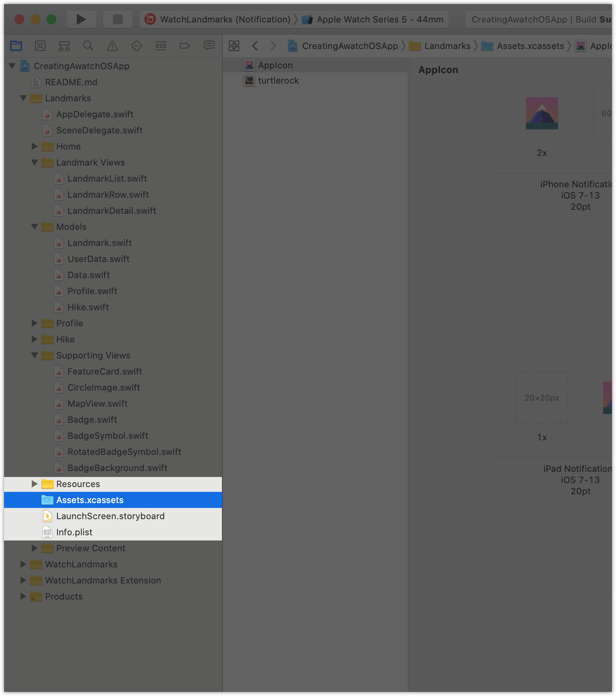Image resolution: width=616 pixels, height=696 pixels.
Task: Click the CreatingAwatchOSApp breadcrumb in jump bar
Action: coord(343,46)
